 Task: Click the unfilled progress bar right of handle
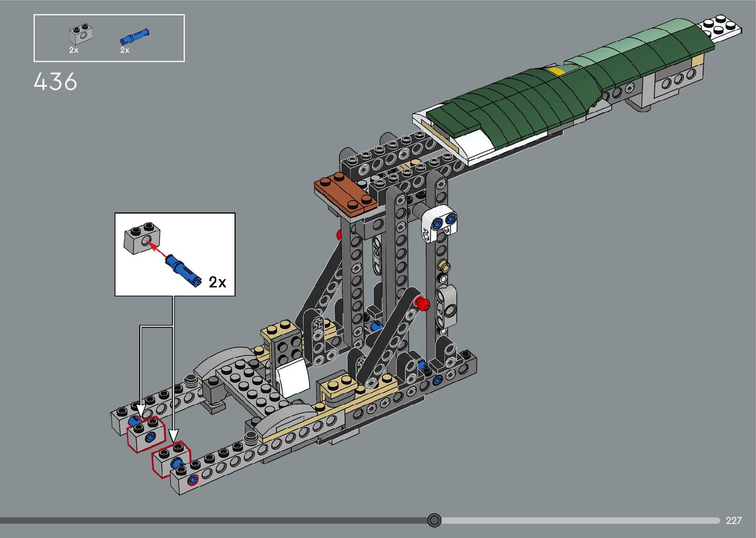pyautogui.click(x=578, y=520)
